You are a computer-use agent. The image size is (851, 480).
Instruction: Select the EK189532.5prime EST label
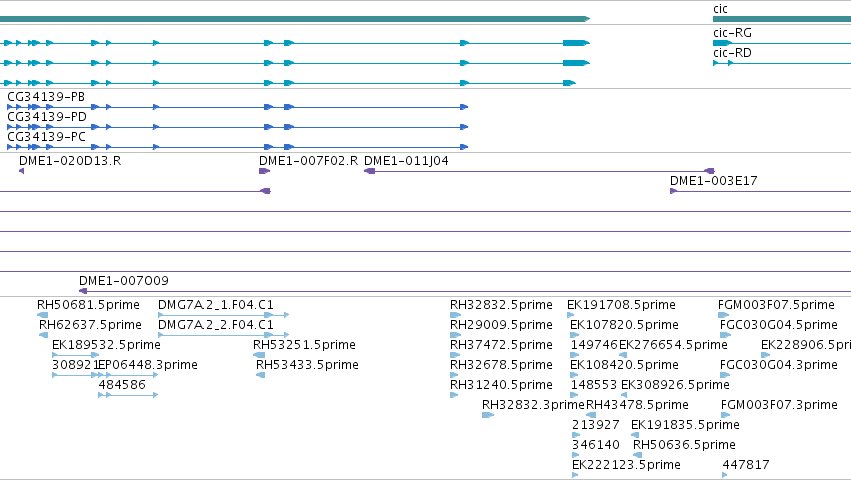coord(106,345)
